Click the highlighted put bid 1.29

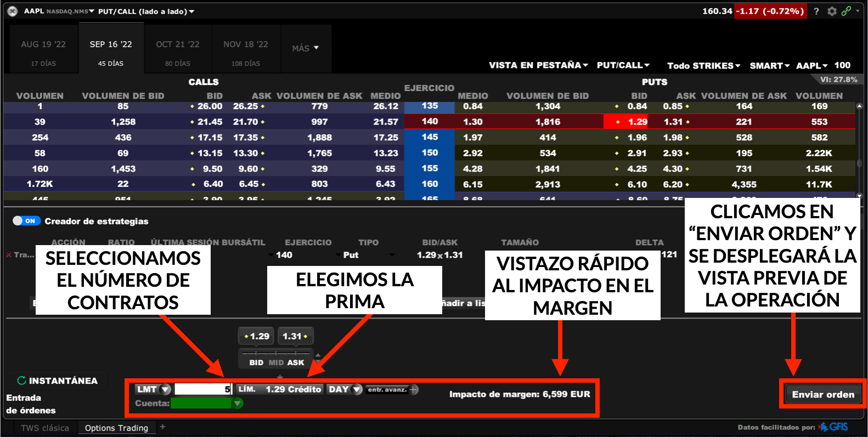click(x=625, y=122)
